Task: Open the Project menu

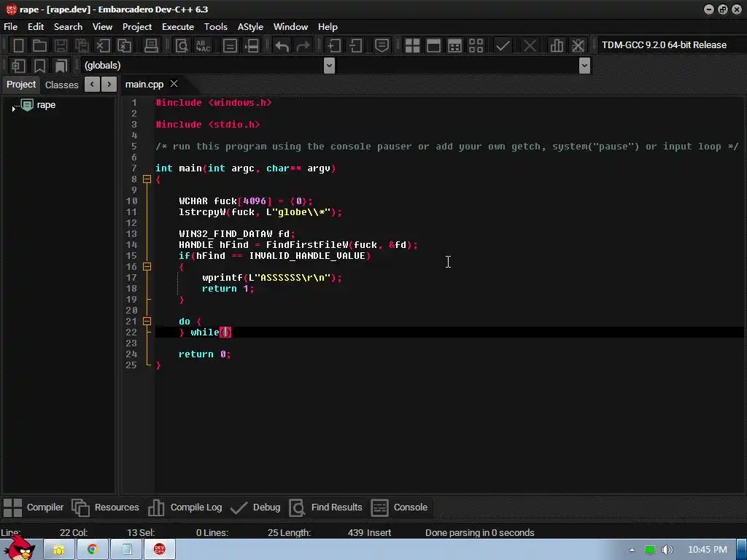Action: point(137,27)
